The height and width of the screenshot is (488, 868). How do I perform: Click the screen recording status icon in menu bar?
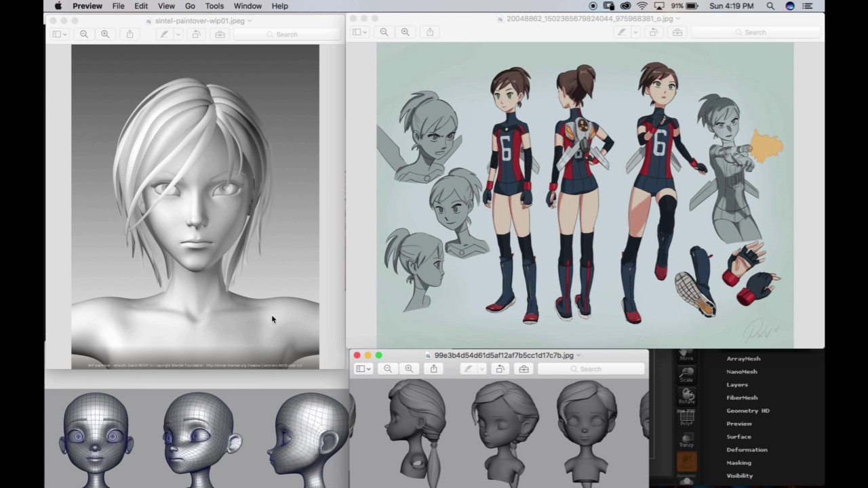[593, 6]
